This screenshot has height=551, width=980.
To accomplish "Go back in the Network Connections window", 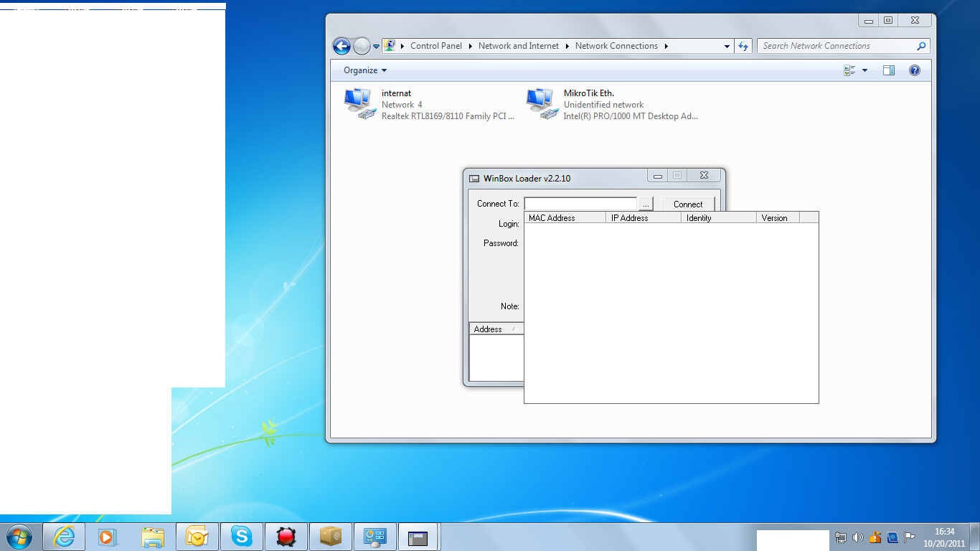I will coord(341,46).
